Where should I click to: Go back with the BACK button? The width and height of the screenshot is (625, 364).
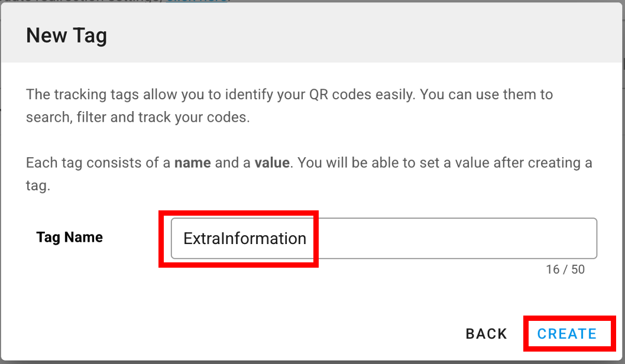coord(486,334)
